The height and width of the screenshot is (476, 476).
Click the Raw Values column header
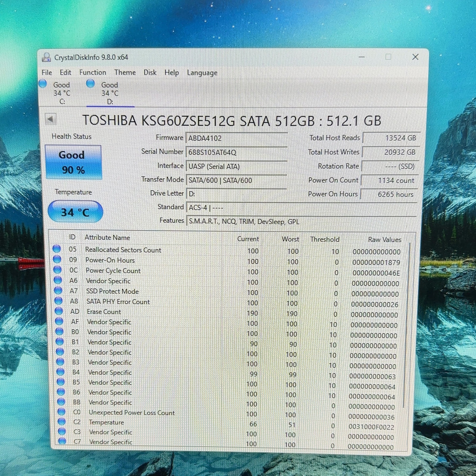pyautogui.click(x=384, y=240)
